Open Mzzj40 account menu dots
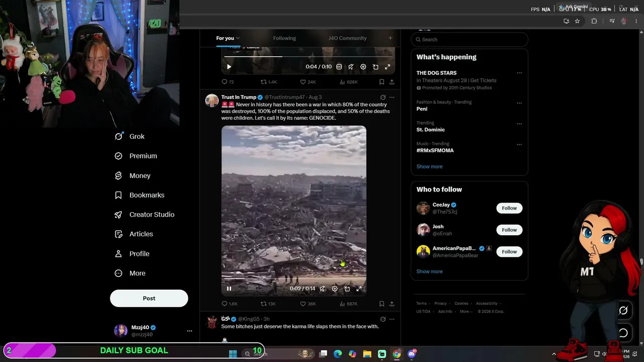Image resolution: width=644 pixels, height=362 pixels. 190,331
